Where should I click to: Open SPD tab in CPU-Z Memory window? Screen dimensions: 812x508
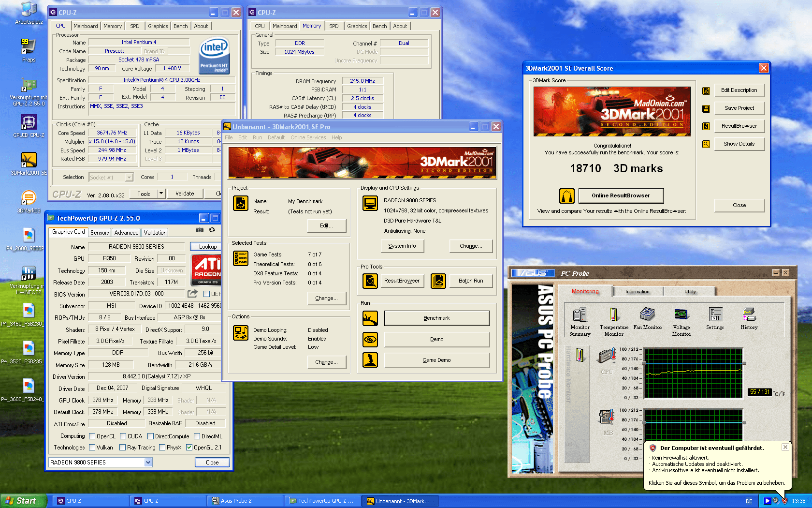pyautogui.click(x=334, y=26)
